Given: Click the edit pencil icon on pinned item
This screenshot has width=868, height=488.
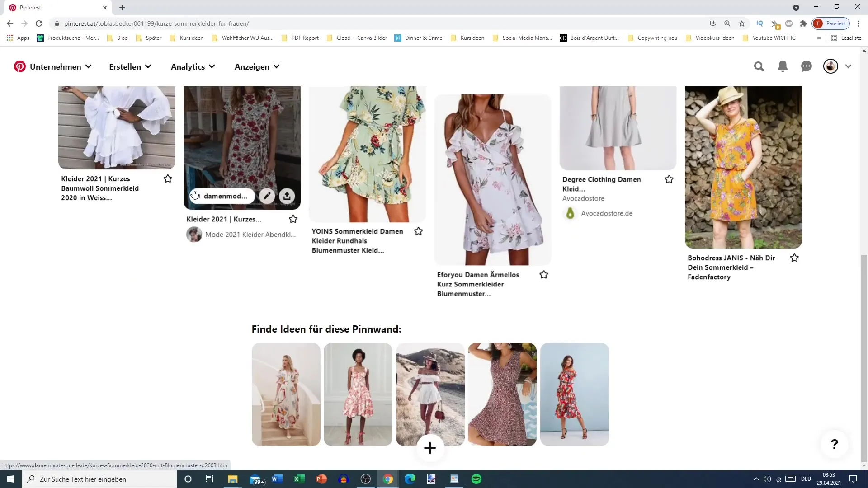Looking at the screenshot, I should pyautogui.click(x=267, y=196).
